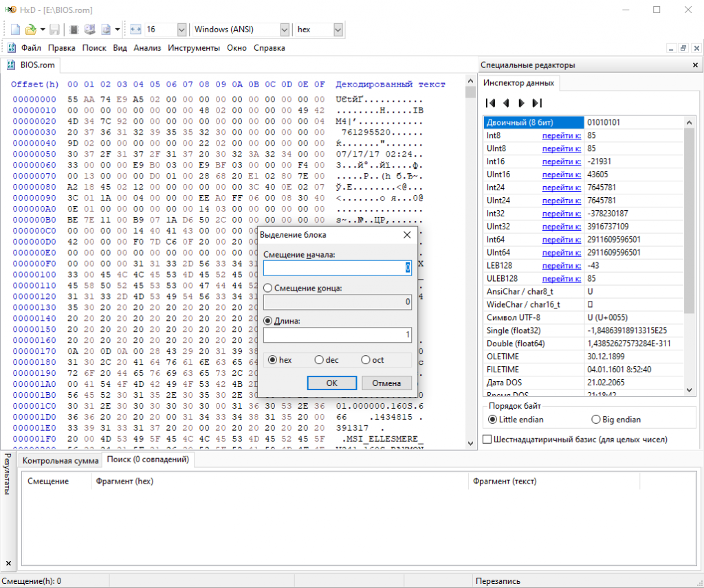Viewport: 704px width, 588px height.
Task: Jump to last byte in Data inspector
Action: pos(537,103)
